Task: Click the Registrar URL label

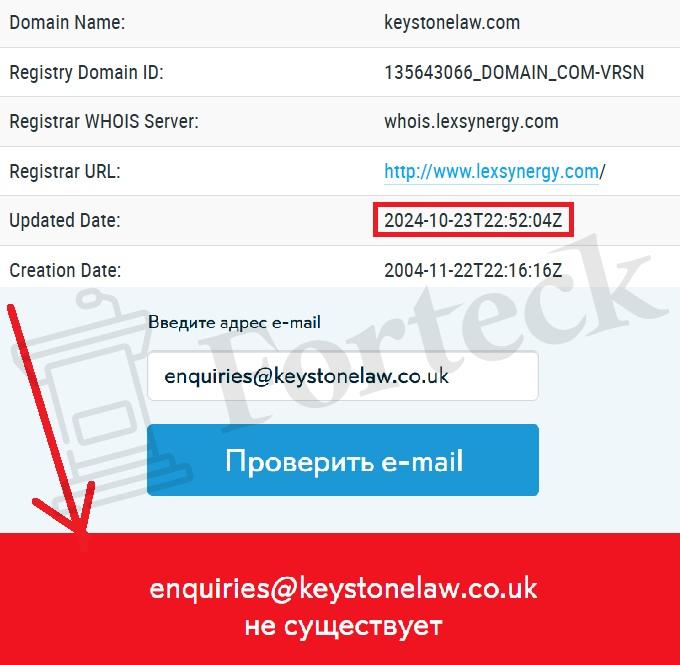Action: coord(65,171)
